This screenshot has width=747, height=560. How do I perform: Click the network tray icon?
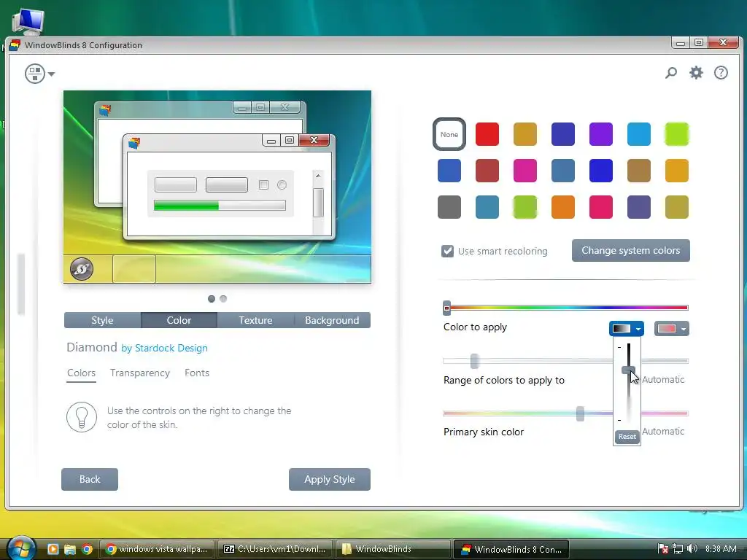coord(678,549)
